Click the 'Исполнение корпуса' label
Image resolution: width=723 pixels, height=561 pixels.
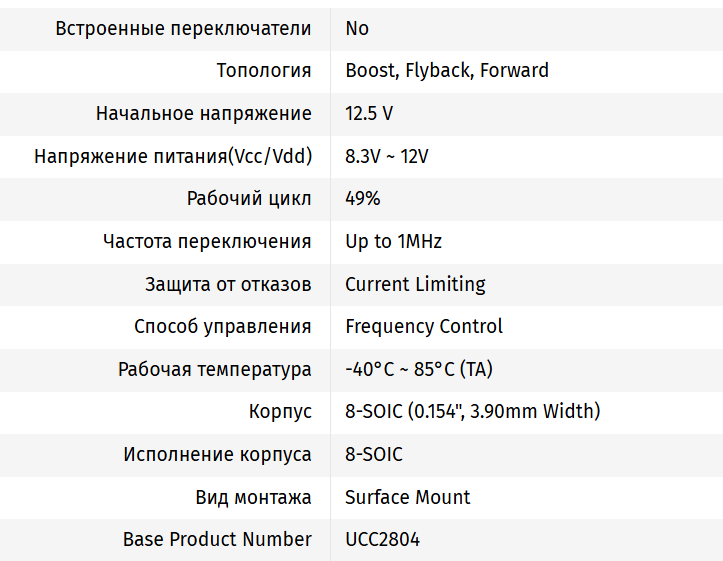217,454
